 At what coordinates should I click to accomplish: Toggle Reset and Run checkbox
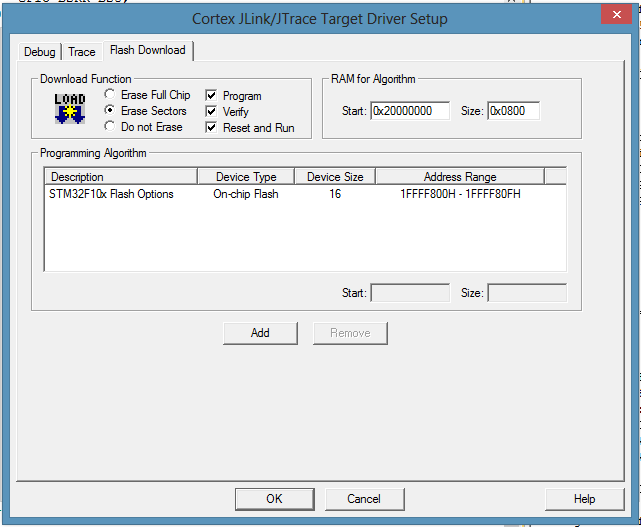pyautogui.click(x=211, y=128)
